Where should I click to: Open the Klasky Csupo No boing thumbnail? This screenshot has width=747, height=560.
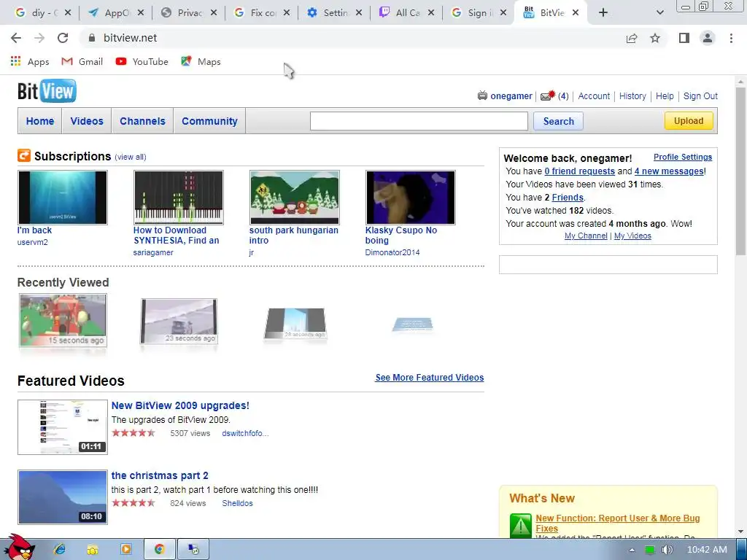point(410,197)
